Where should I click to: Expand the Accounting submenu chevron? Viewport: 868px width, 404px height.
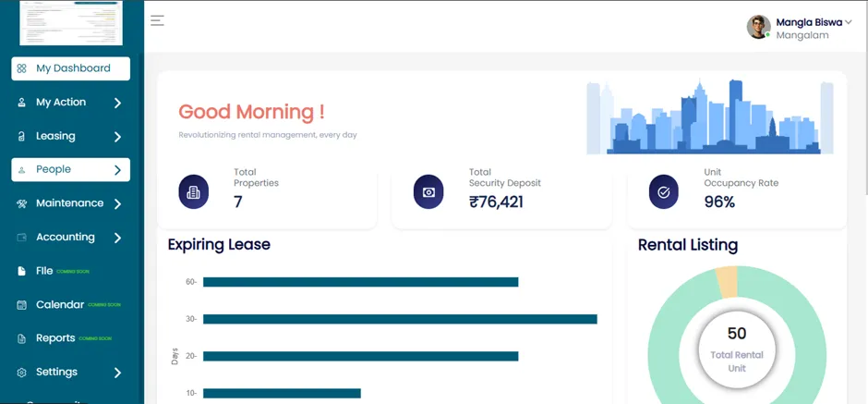[117, 238]
